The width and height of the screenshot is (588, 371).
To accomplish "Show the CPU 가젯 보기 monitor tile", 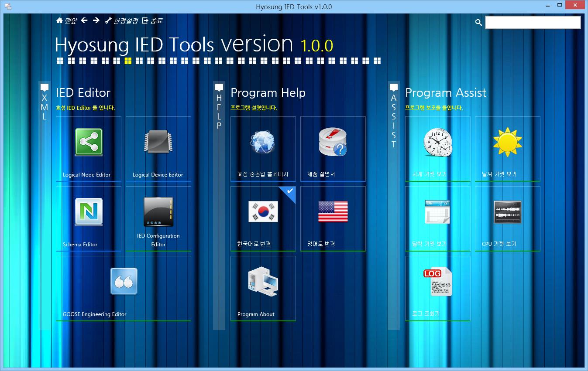I will tap(508, 218).
